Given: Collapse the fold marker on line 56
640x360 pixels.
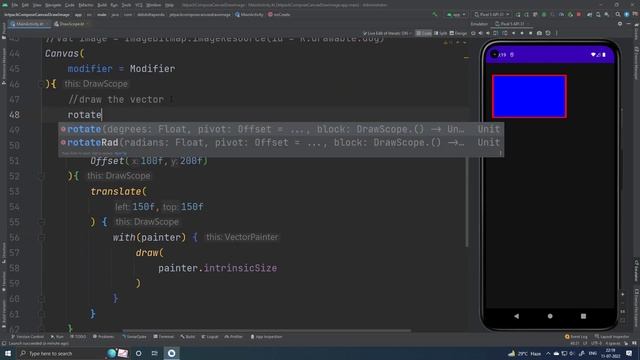Looking at the screenshot, I should [x=41, y=238].
